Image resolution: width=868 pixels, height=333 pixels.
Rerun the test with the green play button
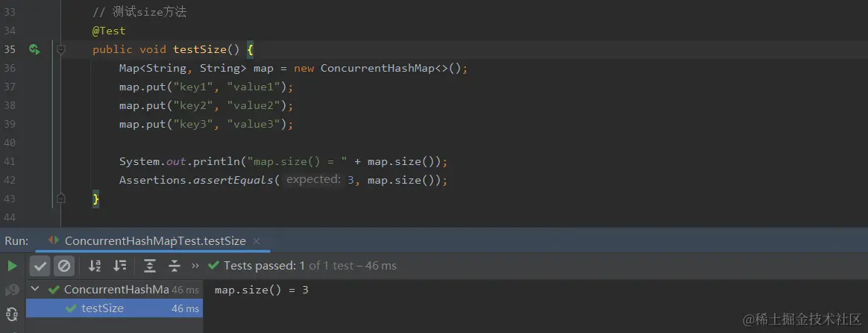12,266
